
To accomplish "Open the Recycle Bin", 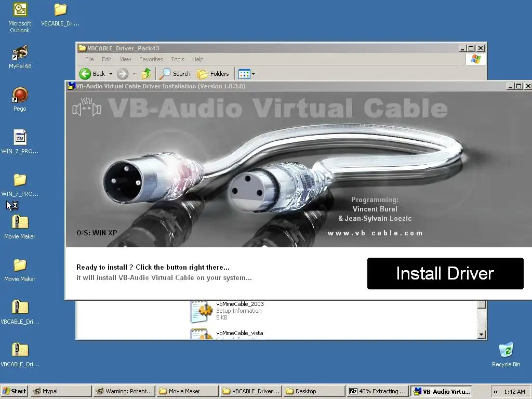I will [x=506, y=355].
